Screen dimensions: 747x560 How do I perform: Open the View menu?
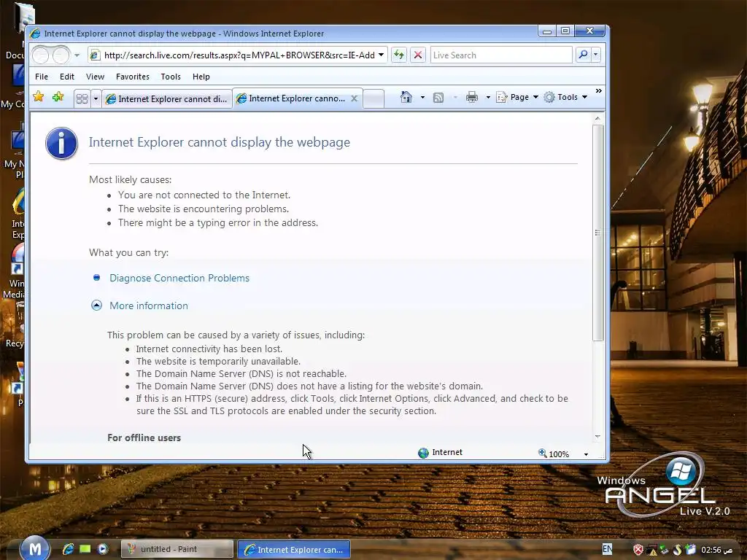click(x=95, y=77)
